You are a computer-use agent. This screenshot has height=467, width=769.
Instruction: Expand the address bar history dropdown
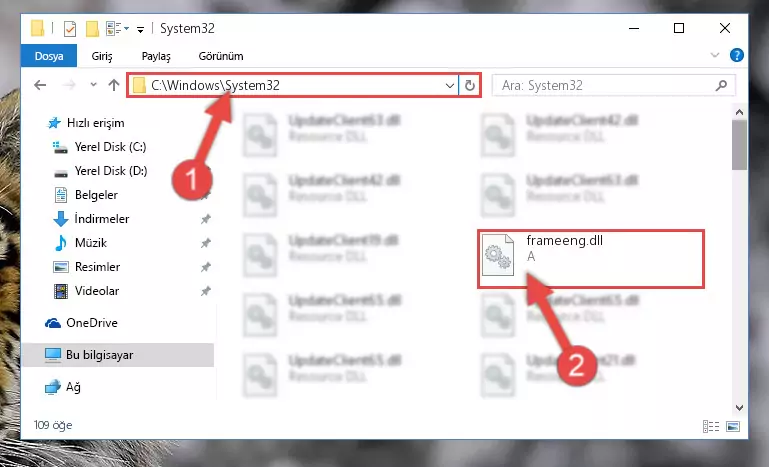pyautogui.click(x=449, y=85)
